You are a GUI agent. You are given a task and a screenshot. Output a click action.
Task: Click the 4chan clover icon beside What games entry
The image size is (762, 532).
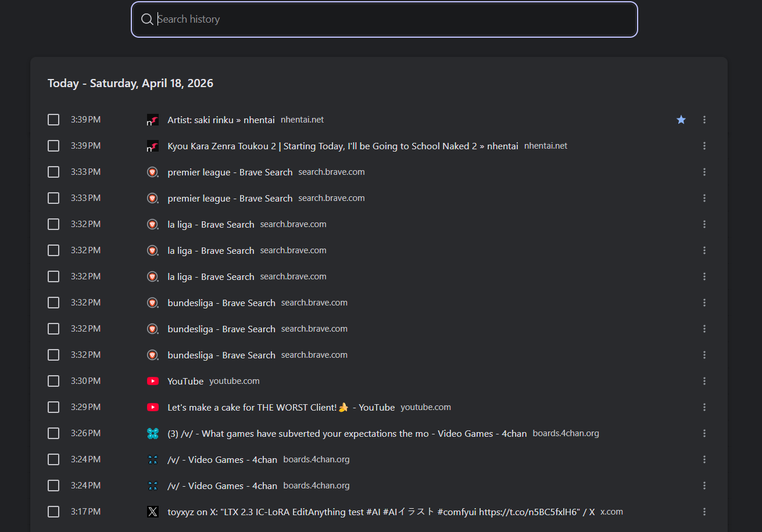153,433
